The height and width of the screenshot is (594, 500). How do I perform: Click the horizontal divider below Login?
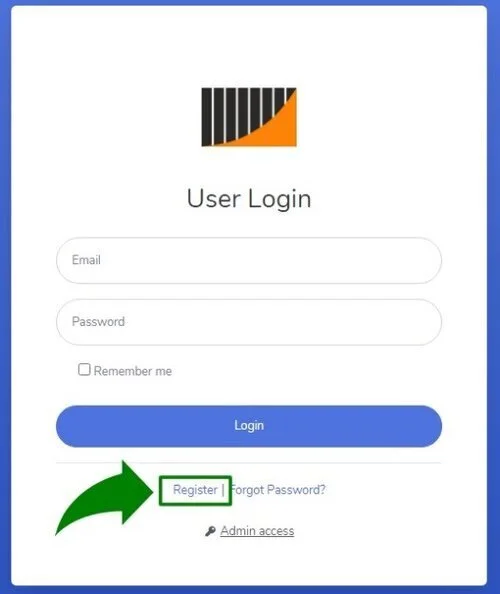[x=249, y=463]
